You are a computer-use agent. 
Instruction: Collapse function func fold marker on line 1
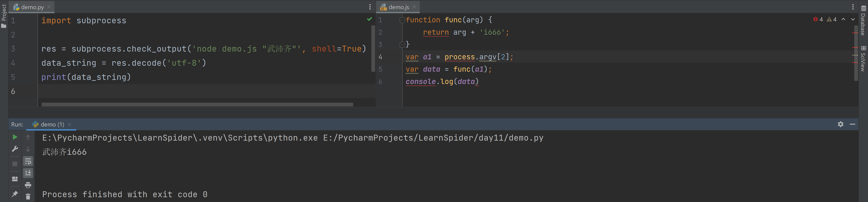click(x=402, y=20)
